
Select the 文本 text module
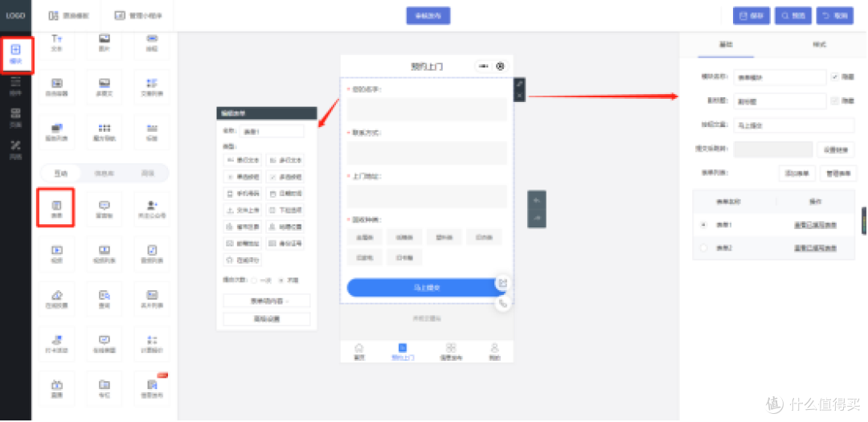[x=56, y=43]
